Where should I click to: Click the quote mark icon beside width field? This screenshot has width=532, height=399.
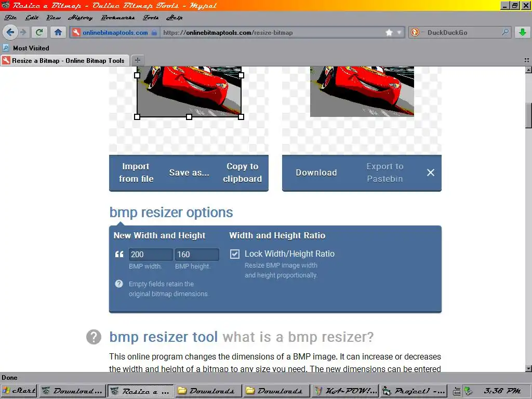[x=119, y=254]
